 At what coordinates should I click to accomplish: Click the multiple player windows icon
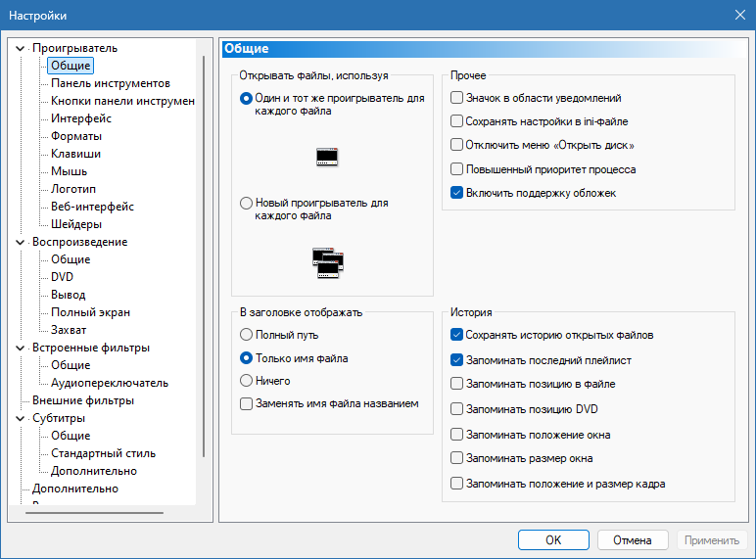(328, 262)
